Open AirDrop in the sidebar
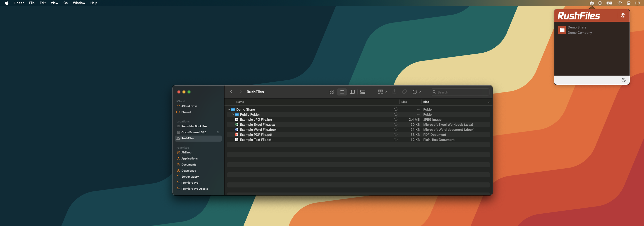This screenshot has width=644, height=226. 198,152
